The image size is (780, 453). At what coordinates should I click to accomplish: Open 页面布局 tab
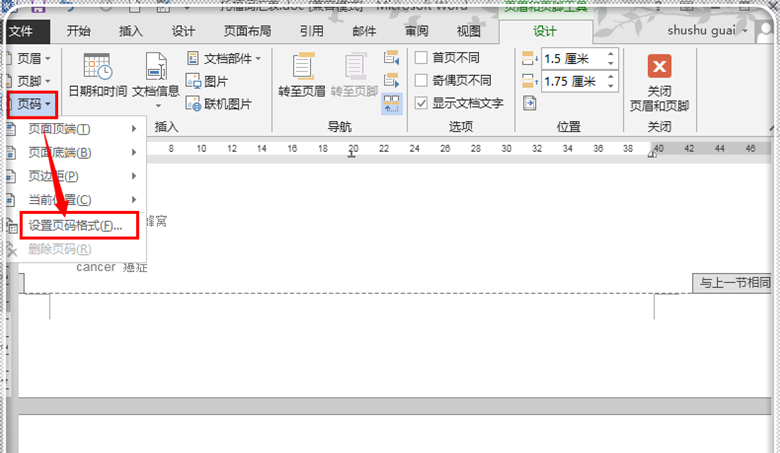tap(247, 31)
